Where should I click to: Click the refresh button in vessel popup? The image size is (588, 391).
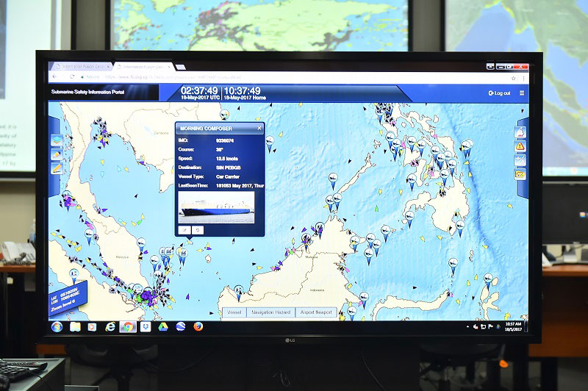(197, 230)
